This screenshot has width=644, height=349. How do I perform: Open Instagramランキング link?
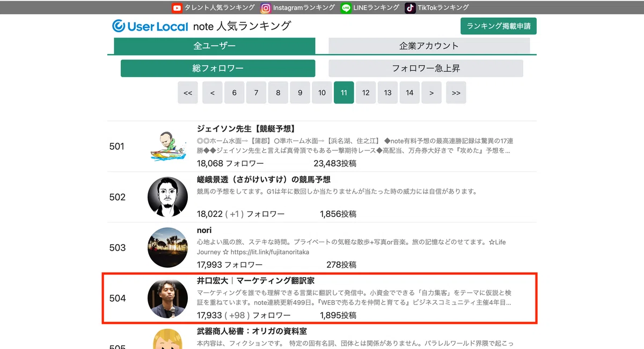tap(304, 8)
